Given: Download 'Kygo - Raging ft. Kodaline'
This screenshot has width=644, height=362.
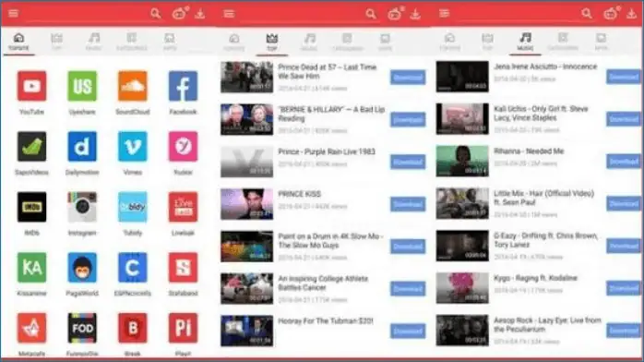Looking at the screenshot, I should (x=624, y=288).
